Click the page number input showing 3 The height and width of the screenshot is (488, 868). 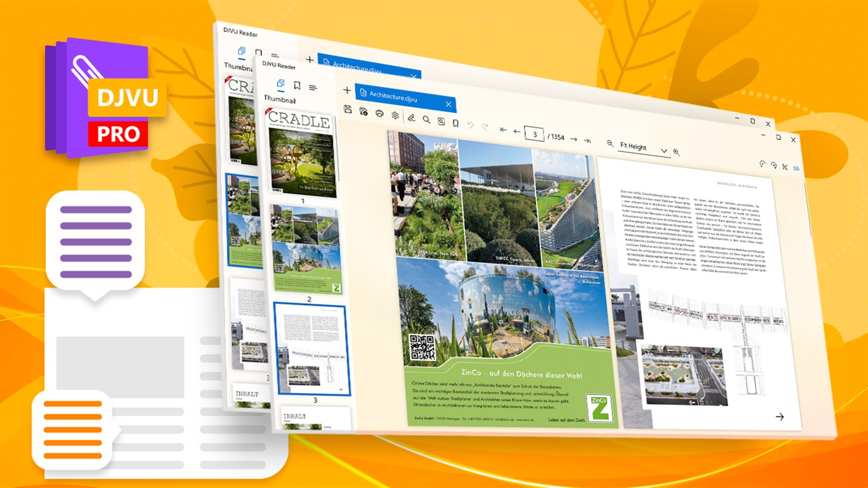(x=534, y=134)
